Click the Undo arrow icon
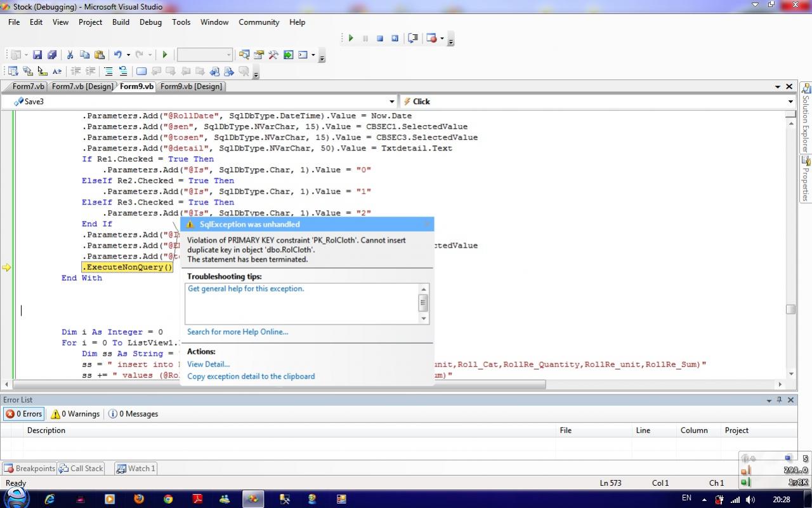The width and height of the screenshot is (812, 508). pyautogui.click(x=117, y=55)
